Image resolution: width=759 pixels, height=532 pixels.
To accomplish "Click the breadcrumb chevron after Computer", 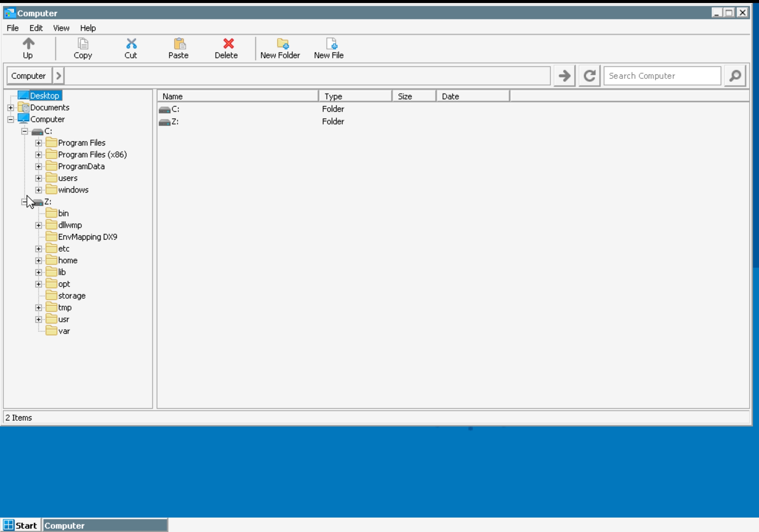I will 58,76.
